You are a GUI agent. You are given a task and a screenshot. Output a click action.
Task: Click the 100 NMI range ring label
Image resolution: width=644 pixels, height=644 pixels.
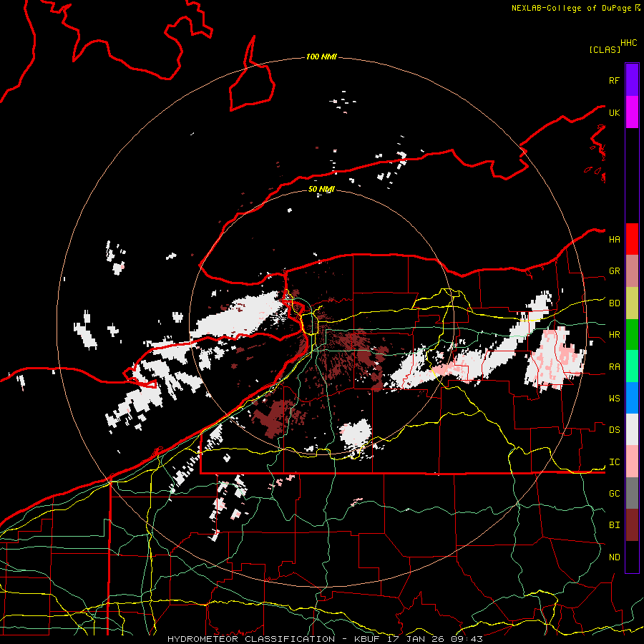pyautogui.click(x=321, y=57)
